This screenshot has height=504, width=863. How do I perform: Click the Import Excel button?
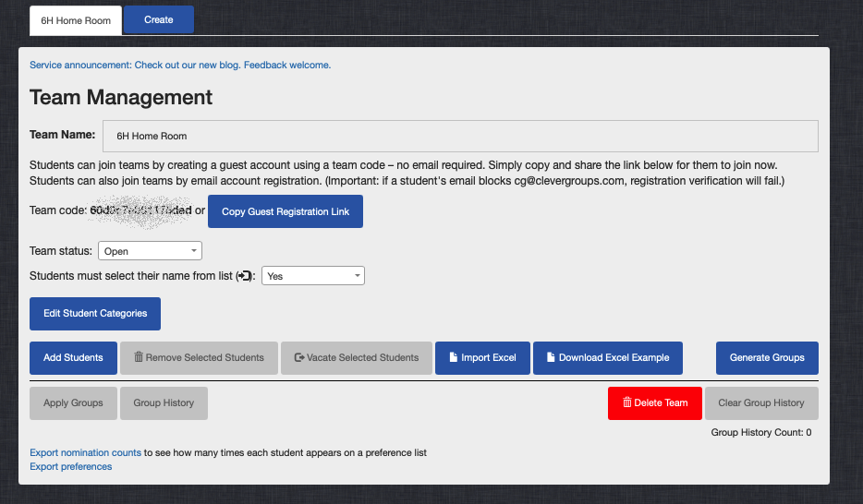(x=482, y=358)
